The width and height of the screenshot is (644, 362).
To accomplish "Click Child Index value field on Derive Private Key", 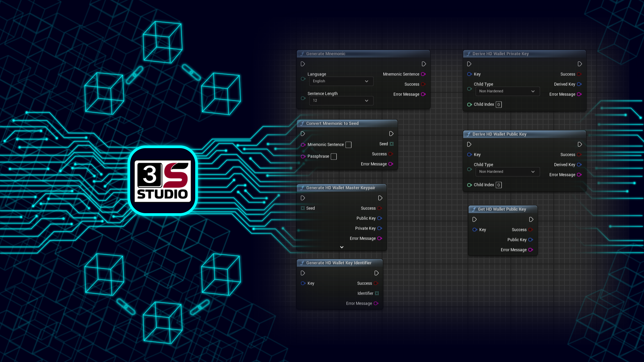I will pos(499,105).
